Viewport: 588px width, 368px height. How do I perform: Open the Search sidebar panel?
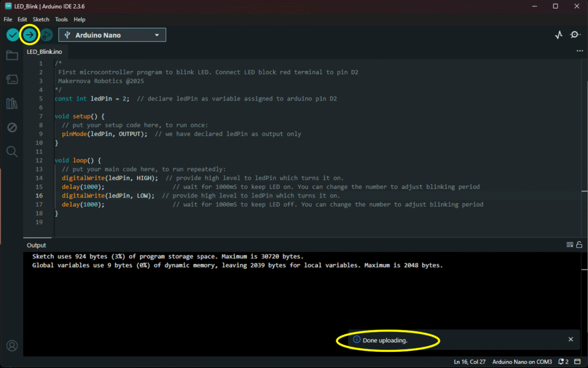(11, 151)
